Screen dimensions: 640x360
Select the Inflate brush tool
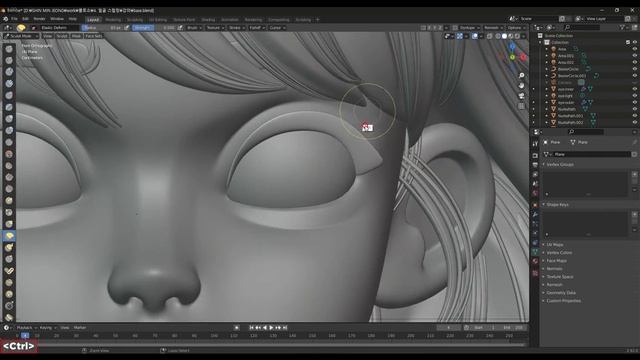9,119
